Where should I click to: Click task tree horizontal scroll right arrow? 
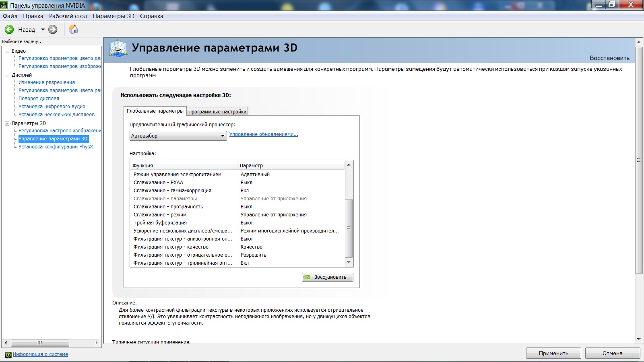click(x=96, y=343)
